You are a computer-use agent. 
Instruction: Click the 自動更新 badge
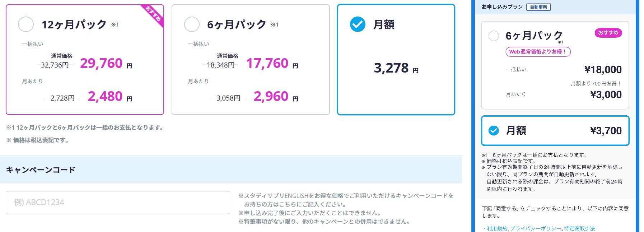(x=538, y=7)
